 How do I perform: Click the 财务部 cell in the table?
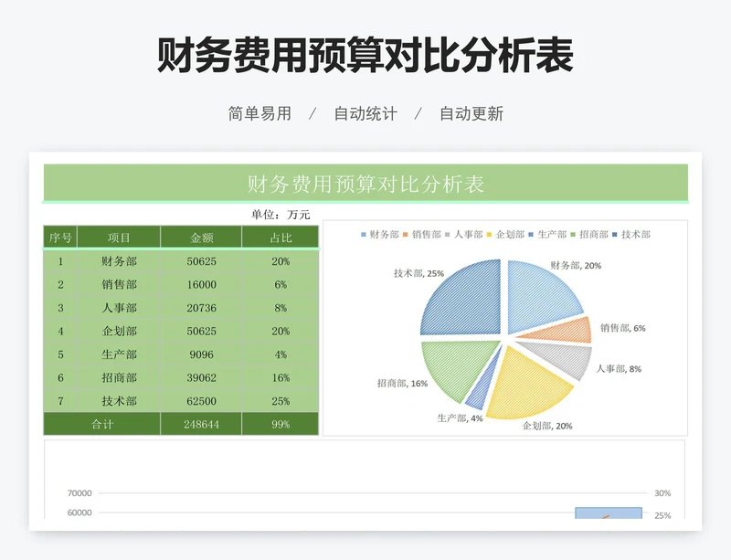pos(119,261)
